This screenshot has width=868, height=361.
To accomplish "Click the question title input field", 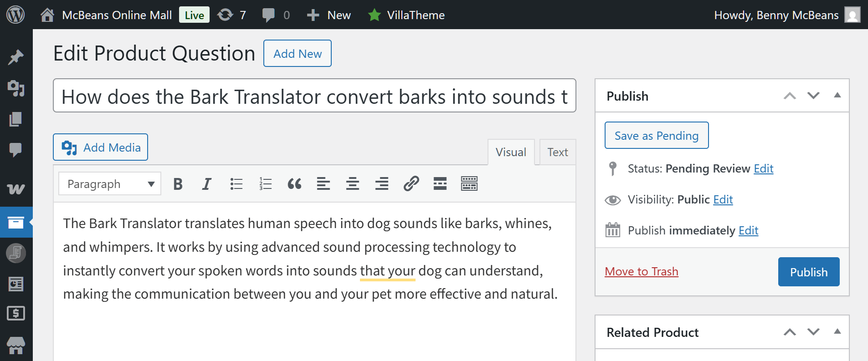I will (x=314, y=96).
